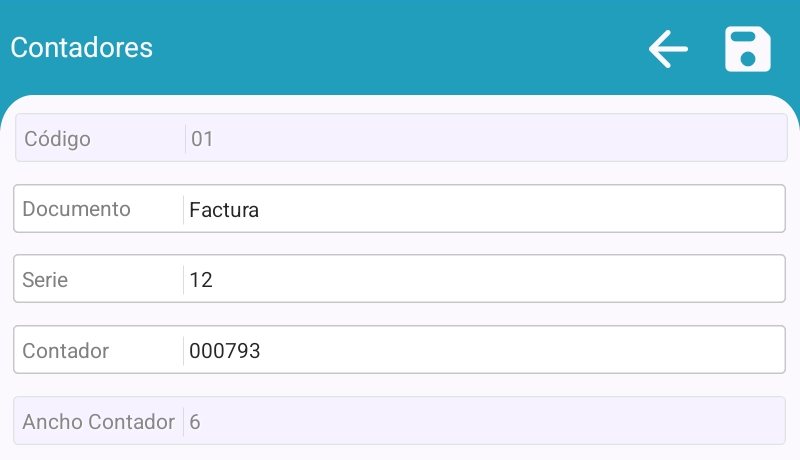Screen dimensions: 800x460
Task: Click the divider line inside Código field
Action: pyautogui.click(x=185, y=139)
